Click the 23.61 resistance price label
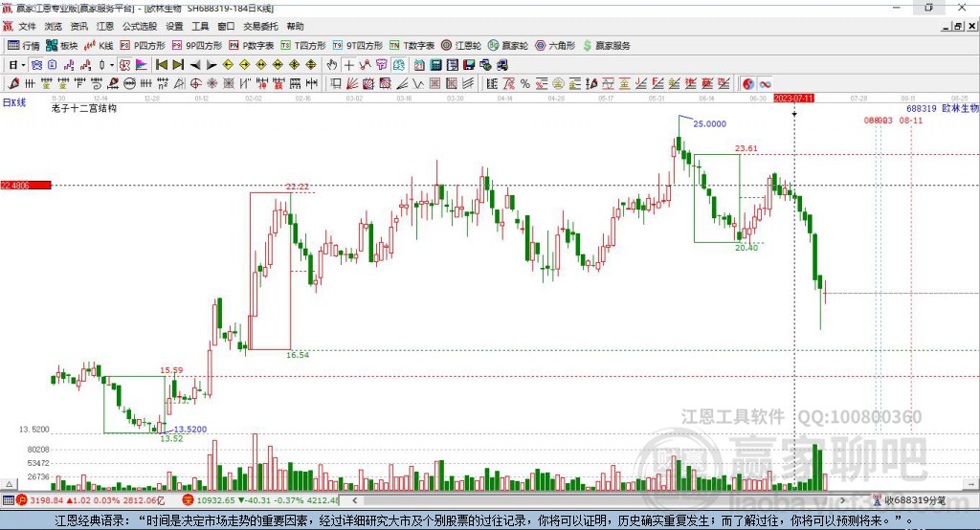The width and height of the screenshot is (980, 530). [746, 148]
